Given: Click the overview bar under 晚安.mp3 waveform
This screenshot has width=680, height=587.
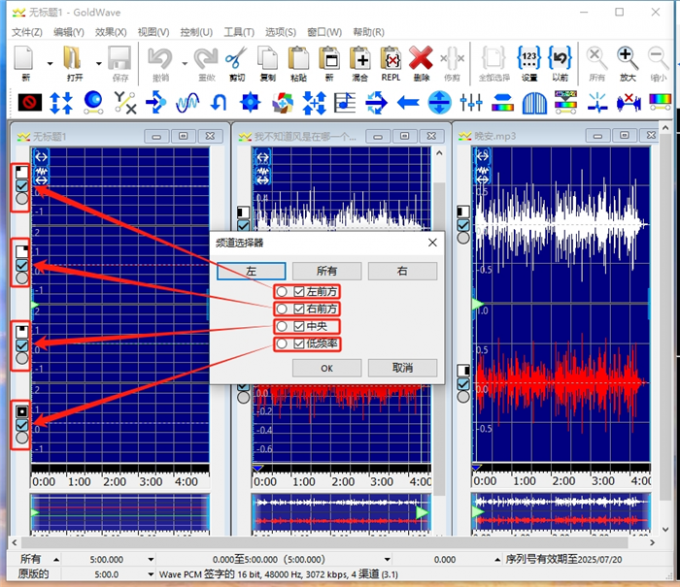Looking at the screenshot, I should click(x=562, y=512).
